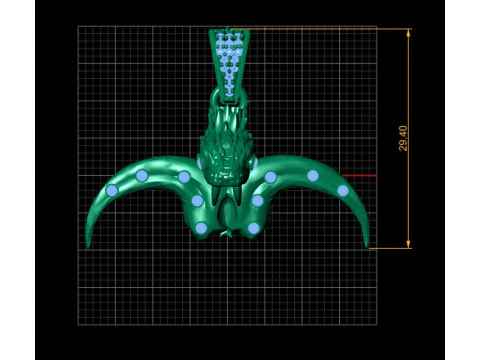
Task: Select the blue stone right of dragon head
Action: [x=255, y=163]
